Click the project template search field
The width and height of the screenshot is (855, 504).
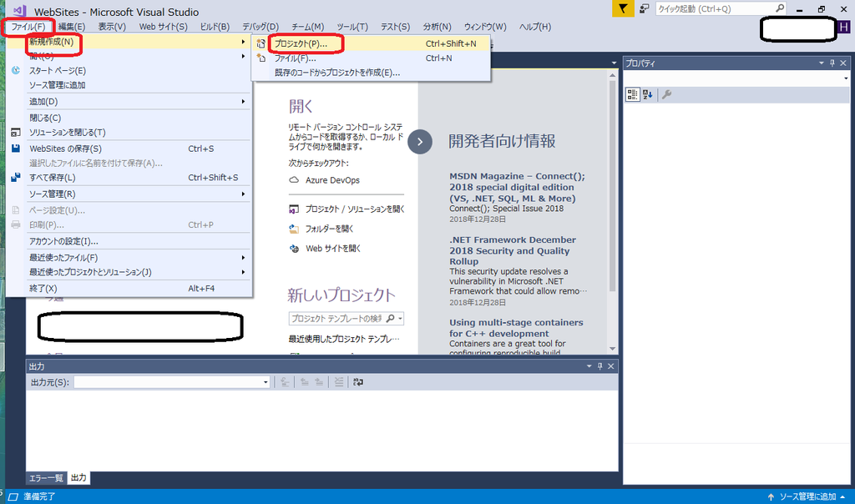tap(336, 319)
